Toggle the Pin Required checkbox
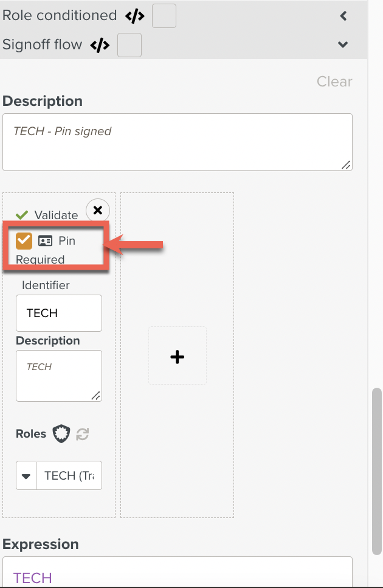Screen dimensions: 383x588 click(24, 241)
